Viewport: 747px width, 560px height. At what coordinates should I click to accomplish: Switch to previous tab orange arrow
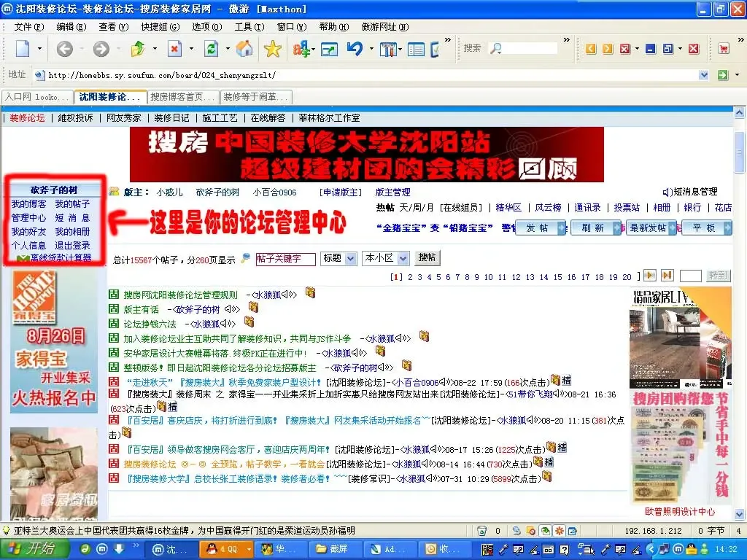pyautogui.click(x=591, y=49)
